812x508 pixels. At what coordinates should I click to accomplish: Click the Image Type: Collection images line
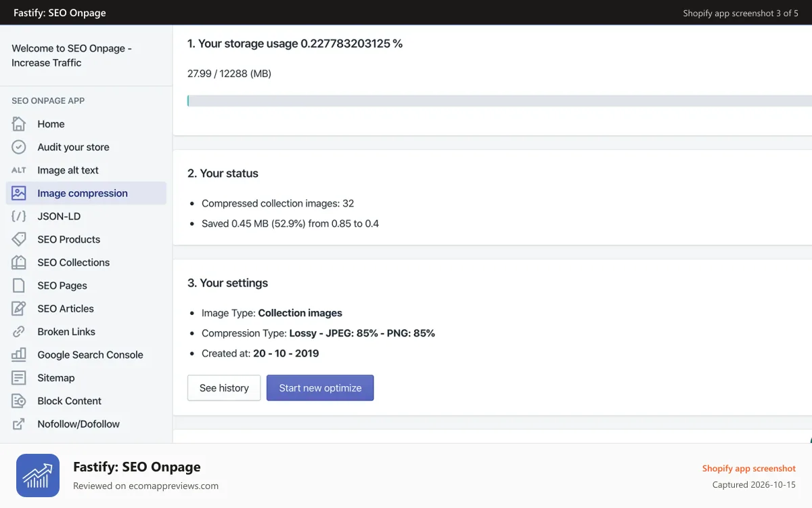(x=272, y=313)
